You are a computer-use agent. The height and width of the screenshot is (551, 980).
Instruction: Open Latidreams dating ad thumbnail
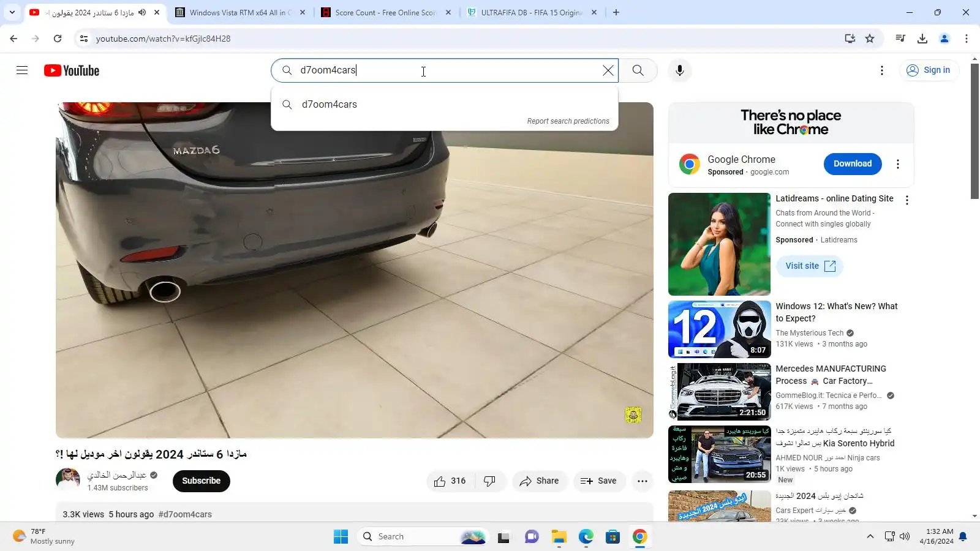[719, 244]
